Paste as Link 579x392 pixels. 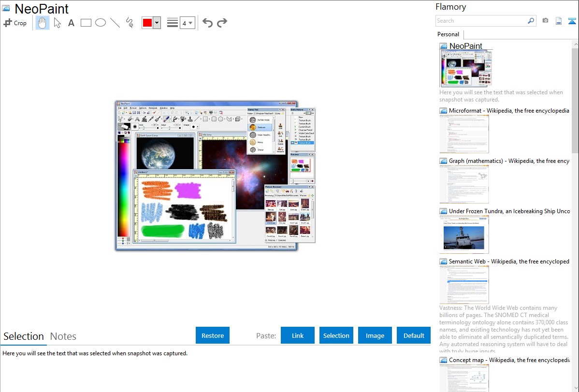[298, 335]
